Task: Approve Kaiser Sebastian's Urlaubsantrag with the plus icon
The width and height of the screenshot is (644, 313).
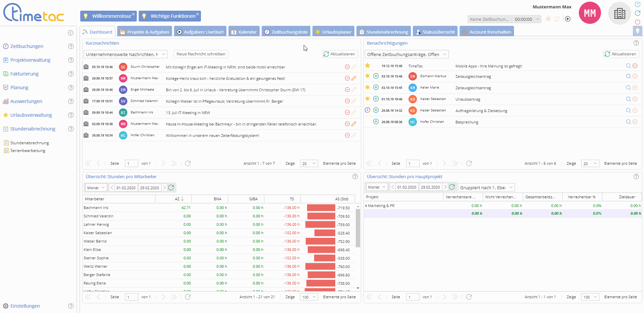Action: (376, 99)
